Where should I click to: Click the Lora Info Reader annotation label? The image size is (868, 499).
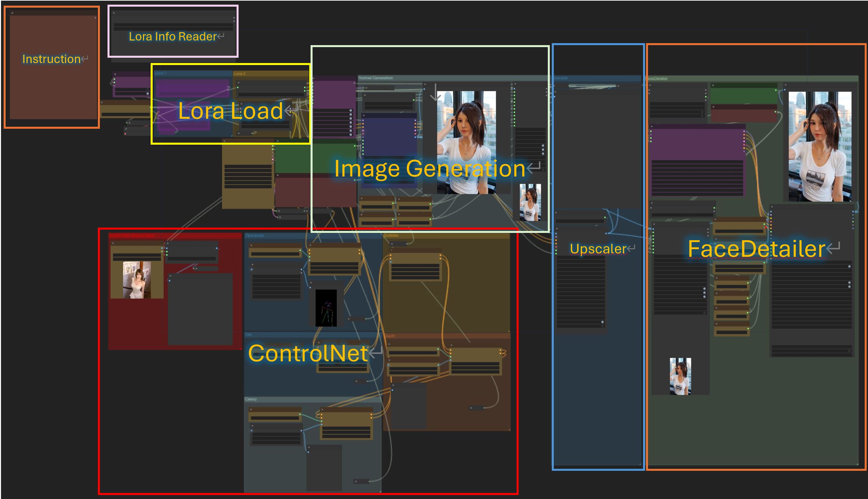pyautogui.click(x=173, y=36)
